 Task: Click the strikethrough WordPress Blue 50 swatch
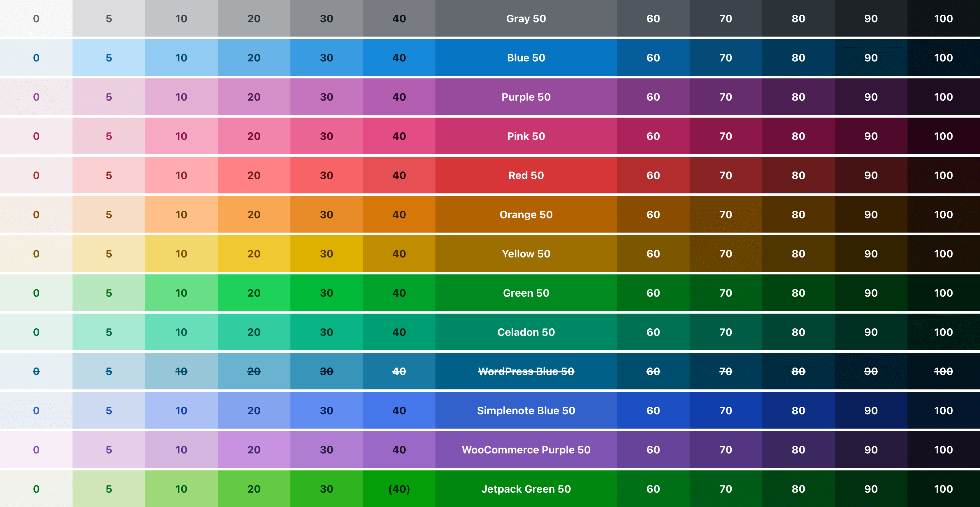point(526,371)
